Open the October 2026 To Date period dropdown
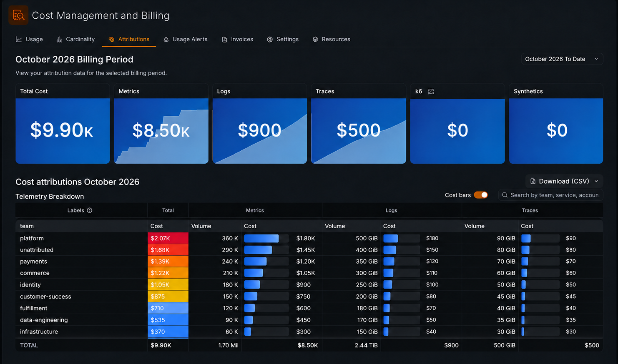The width and height of the screenshot is (618, 364). [562, 59]
